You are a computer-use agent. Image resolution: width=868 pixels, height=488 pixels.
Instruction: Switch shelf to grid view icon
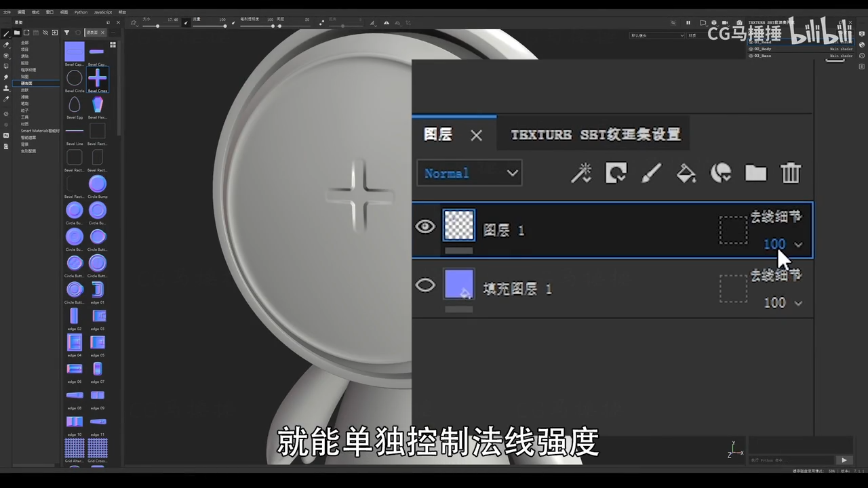coord(113,45)
